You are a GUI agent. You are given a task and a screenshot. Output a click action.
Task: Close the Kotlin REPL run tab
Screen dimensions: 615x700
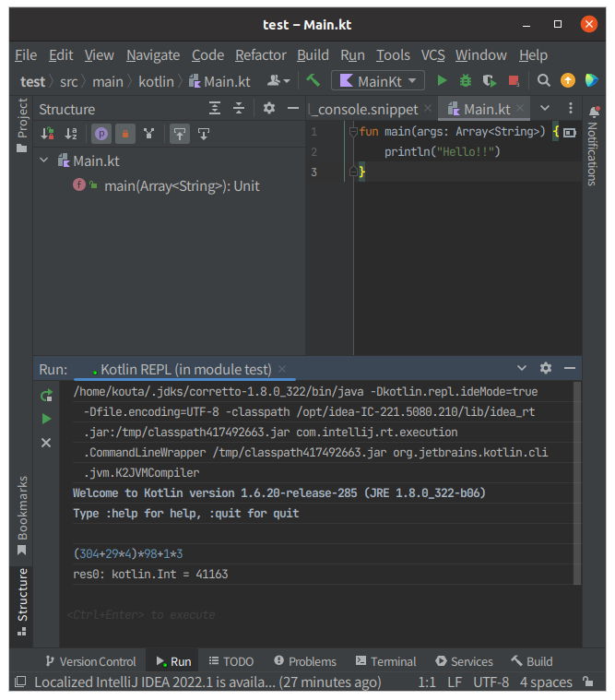point(282,369)
